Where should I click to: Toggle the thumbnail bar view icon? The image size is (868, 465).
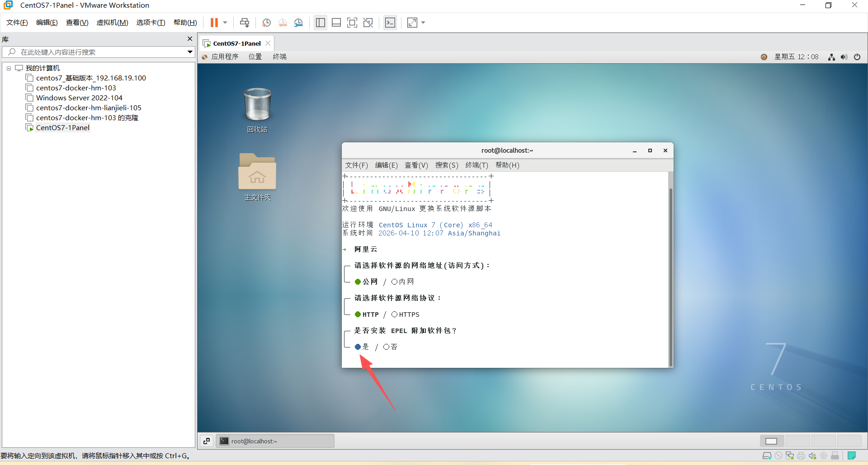click(x=336, y=23)
